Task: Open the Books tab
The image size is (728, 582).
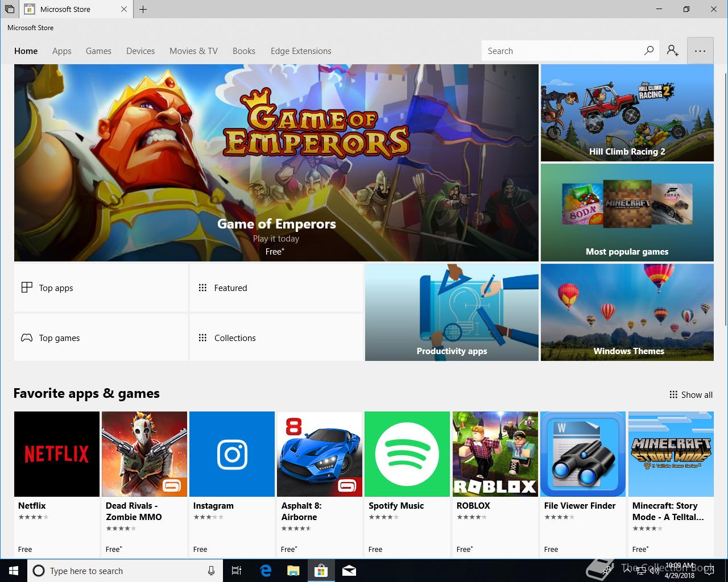Action: coord(244,51)
